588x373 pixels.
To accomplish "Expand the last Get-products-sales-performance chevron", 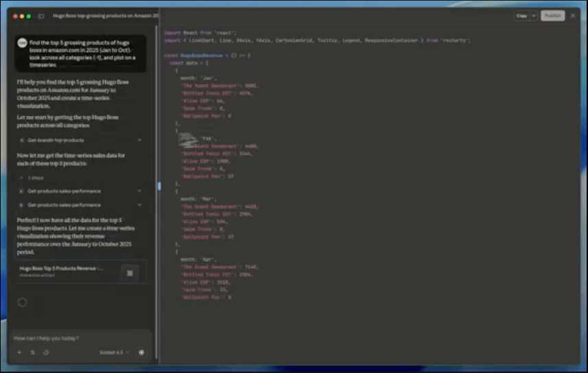I will point(139,205).
